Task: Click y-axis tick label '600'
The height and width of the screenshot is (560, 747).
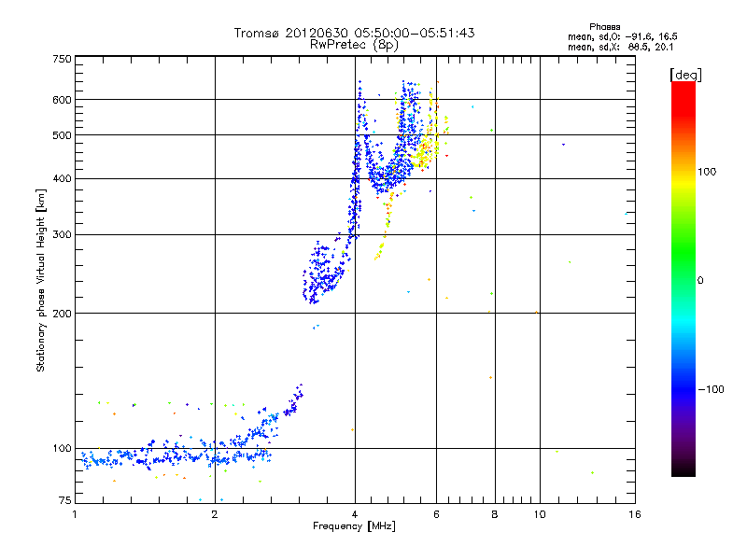Action: (x=62, y=100)
